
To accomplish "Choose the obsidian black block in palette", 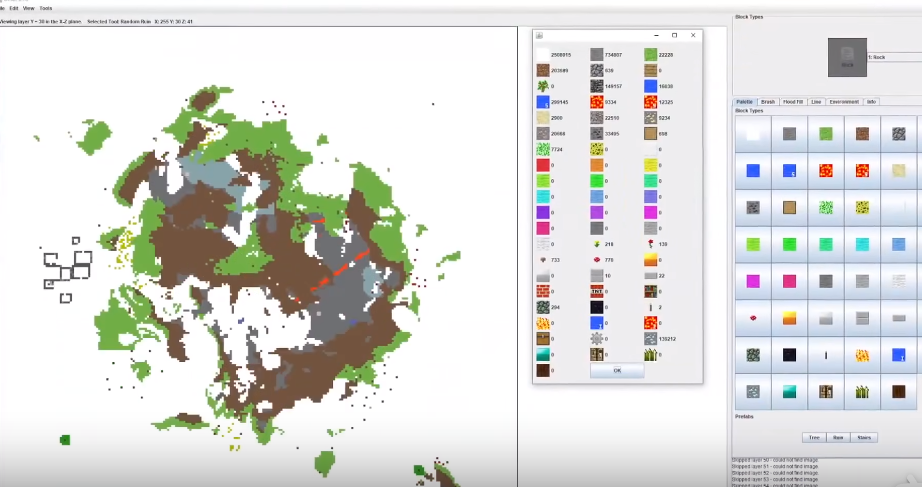I will 789,354.
